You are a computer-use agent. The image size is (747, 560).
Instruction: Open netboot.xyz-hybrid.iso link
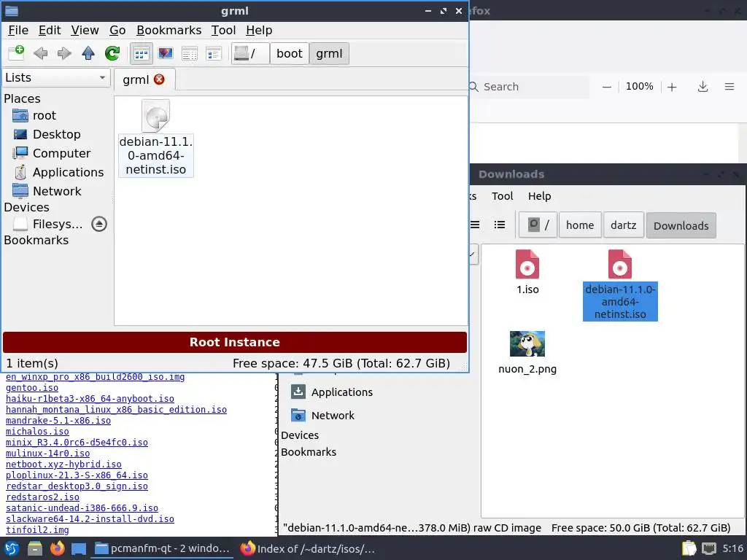(63, 464)
